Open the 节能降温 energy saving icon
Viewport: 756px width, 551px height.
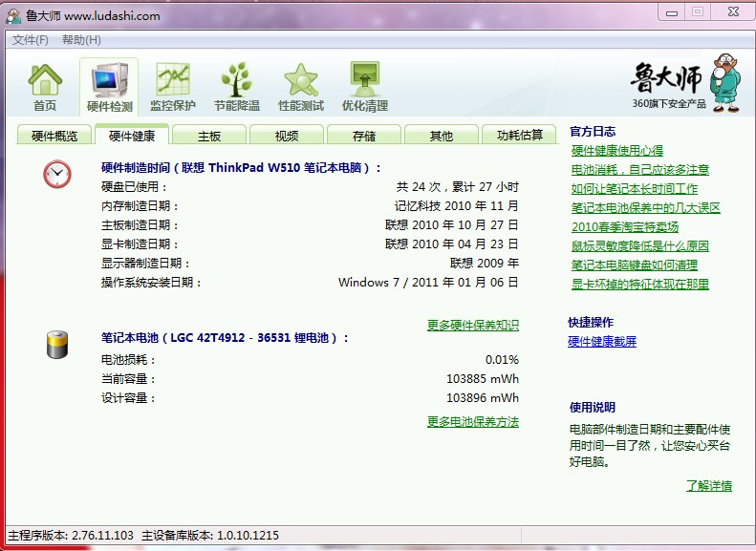(237, 87)
